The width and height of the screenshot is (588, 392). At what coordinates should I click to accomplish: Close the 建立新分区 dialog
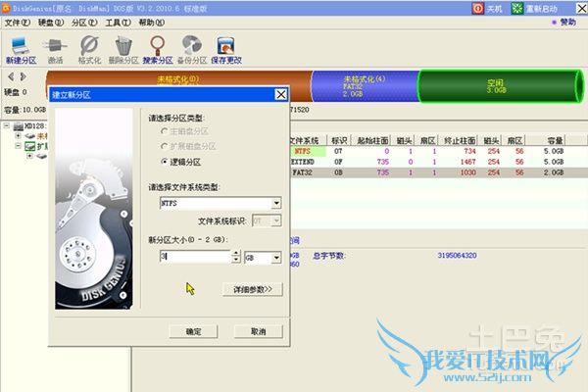coord(281,94)
